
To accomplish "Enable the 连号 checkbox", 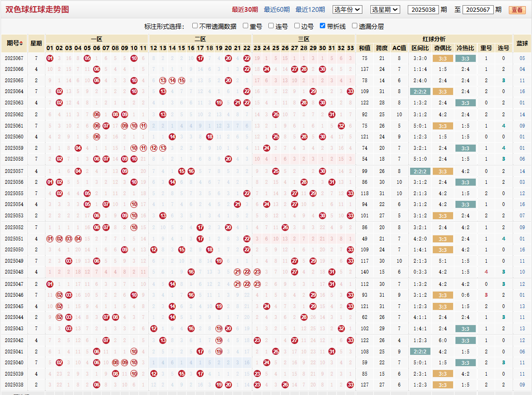I will click(x=271, y=26).
